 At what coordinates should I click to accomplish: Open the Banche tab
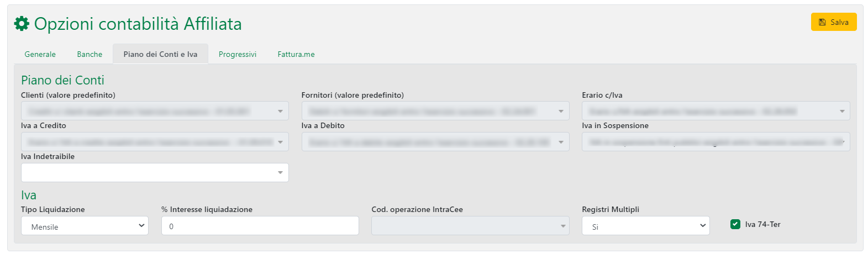pyautogui.click(x=90, y=54)
